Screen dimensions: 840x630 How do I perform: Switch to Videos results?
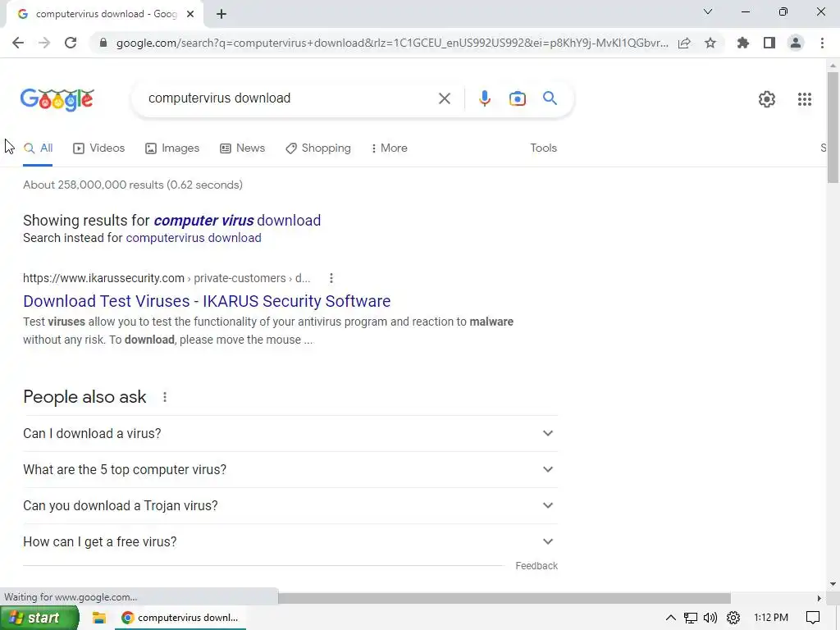[x=98, y=148]
